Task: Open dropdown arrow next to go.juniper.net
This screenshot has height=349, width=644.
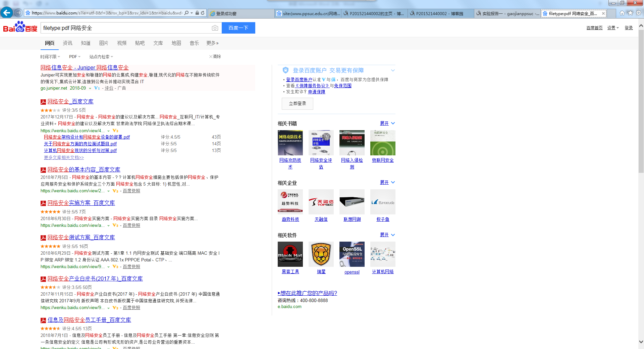Action: tap(90, 89)
